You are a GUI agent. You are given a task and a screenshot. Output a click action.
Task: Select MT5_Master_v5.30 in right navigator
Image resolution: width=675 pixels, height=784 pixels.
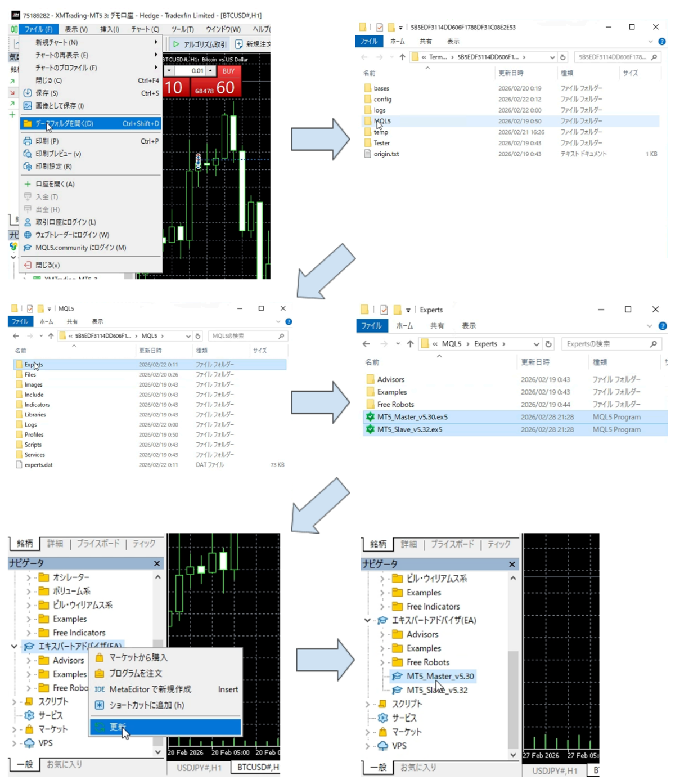tap(433, 677)
